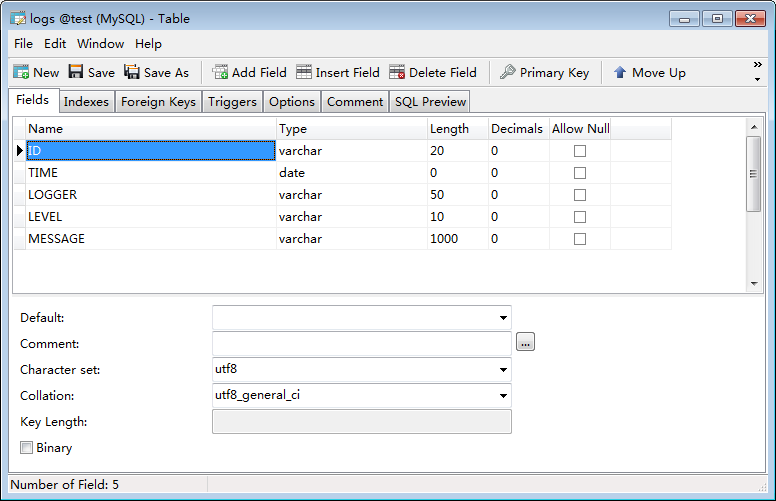Screen dimensions: 776x501
Task: Click scroll up arrow of fields list
Action: pos(754,127)
